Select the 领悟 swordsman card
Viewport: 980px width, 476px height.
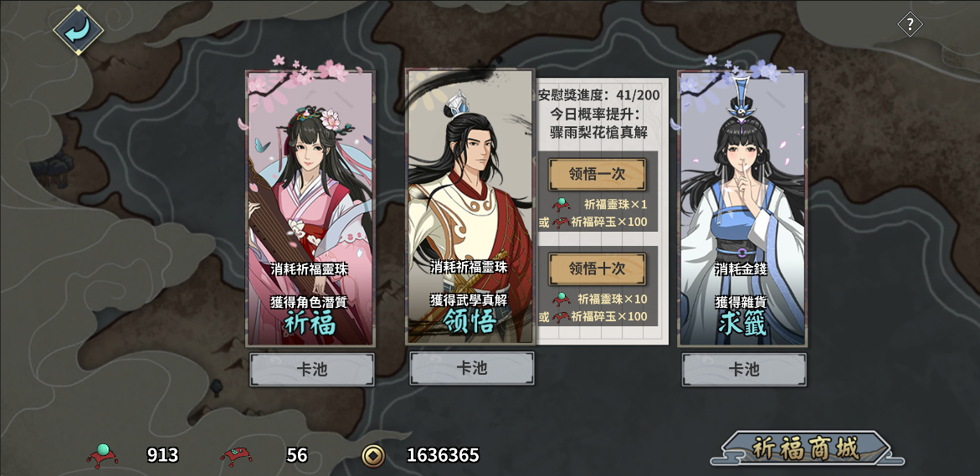tap(470, 207)
